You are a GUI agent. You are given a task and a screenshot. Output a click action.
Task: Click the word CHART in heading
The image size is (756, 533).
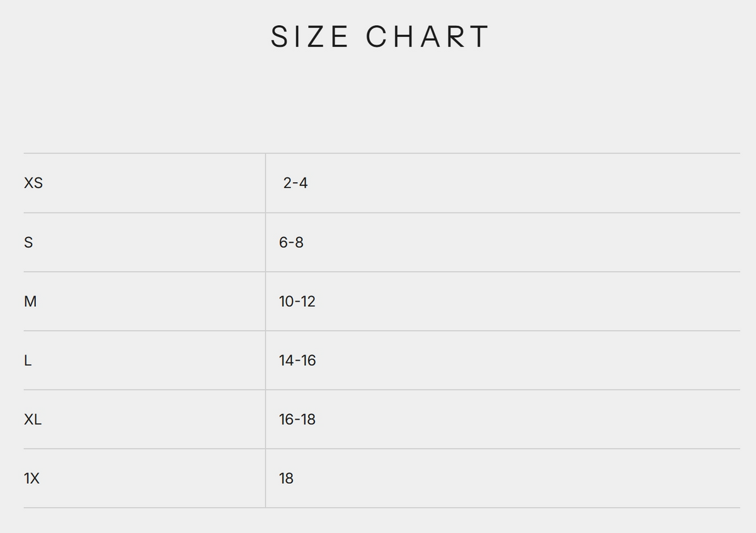click(427, 37)
